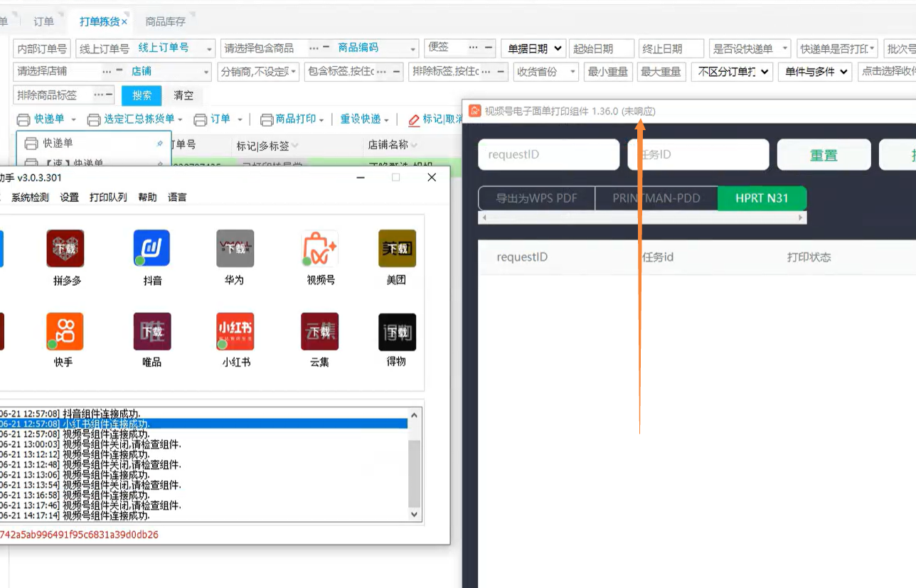Switch to the 商品库存 tab
The width and height of the screenshot is (916, 588).
click(165, 22)
